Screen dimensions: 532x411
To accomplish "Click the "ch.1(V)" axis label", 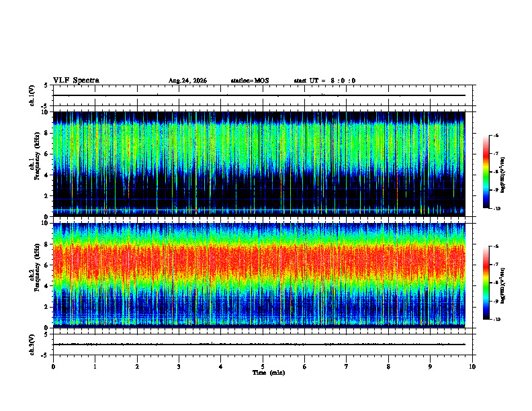I will [32, 95].
